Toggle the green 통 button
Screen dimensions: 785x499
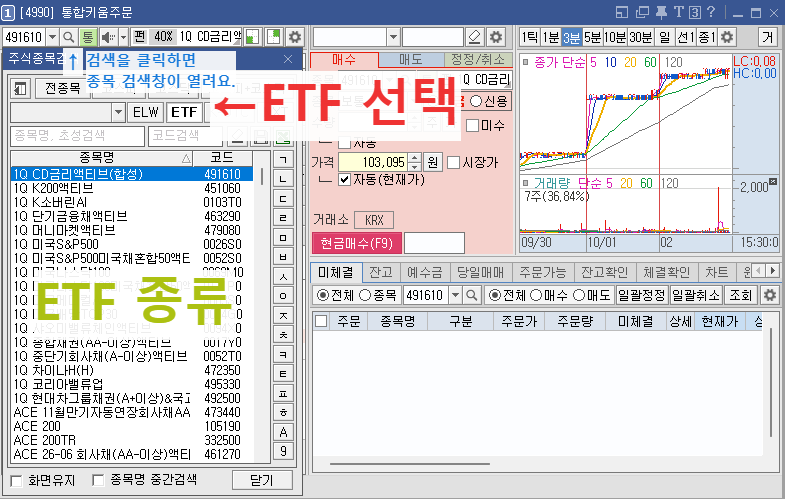(x=88, y=37)
